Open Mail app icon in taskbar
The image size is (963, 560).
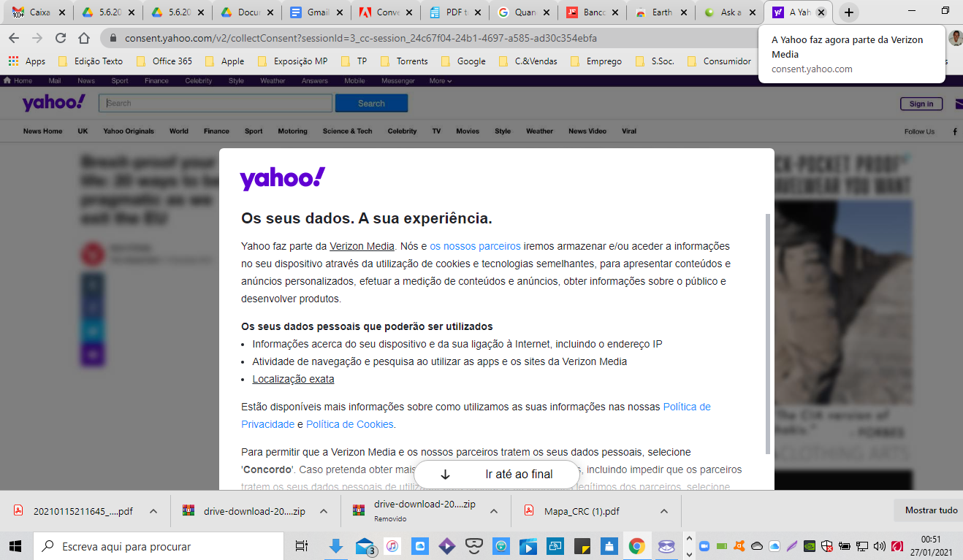click(x=365, y=545)
